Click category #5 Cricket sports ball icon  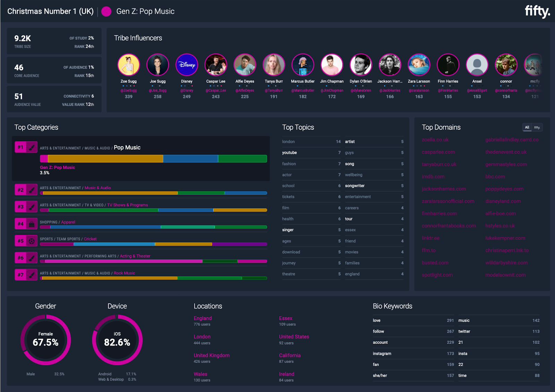click(32, 241)
